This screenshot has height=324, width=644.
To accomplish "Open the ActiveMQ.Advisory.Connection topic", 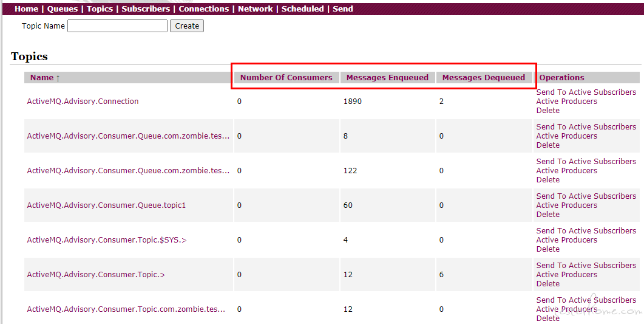I will point(83,101).
